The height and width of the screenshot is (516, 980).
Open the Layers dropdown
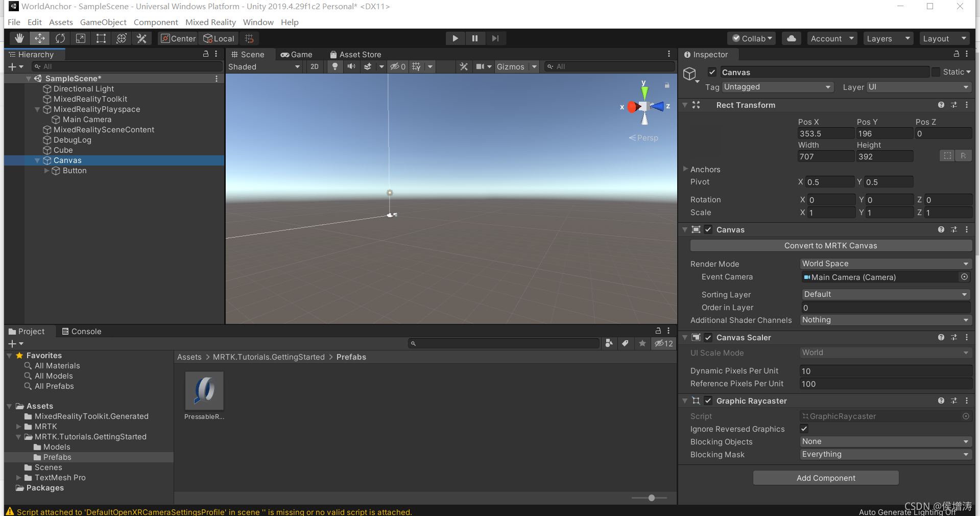pyautogui.click(x=889, y=38)
